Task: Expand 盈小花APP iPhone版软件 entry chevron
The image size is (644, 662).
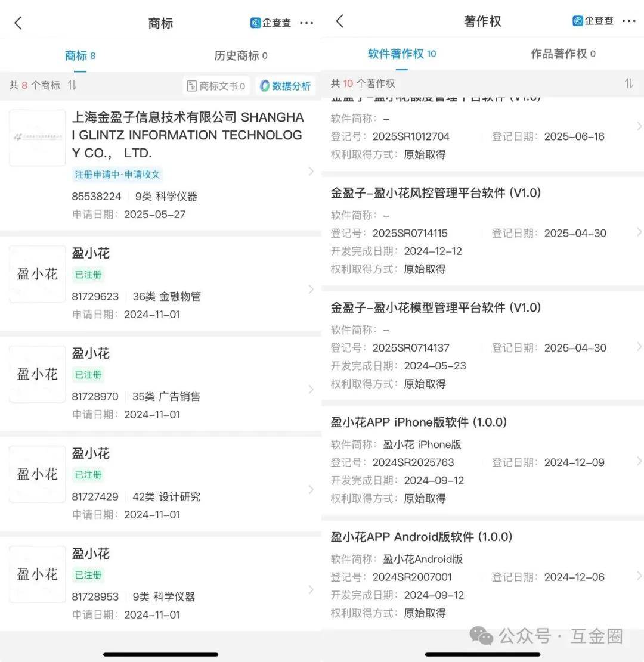Action: pos(639,461)
